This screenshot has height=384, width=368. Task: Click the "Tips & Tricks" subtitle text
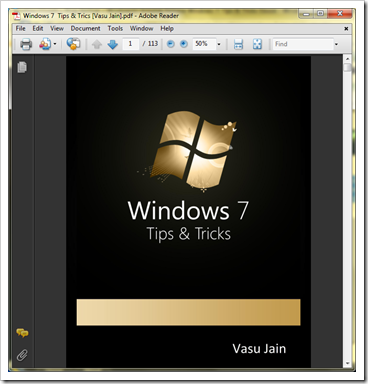pyautogui.click(x=189, y=234)
